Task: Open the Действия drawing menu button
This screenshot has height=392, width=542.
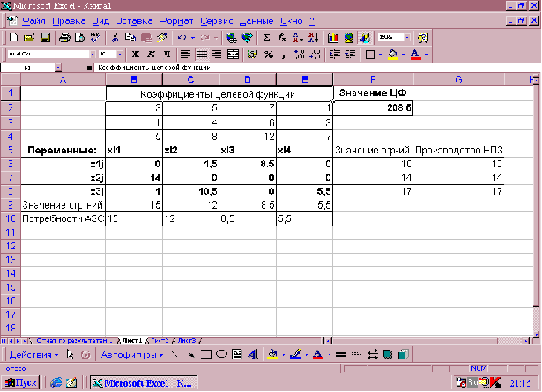Action: [x=33, y=355]
